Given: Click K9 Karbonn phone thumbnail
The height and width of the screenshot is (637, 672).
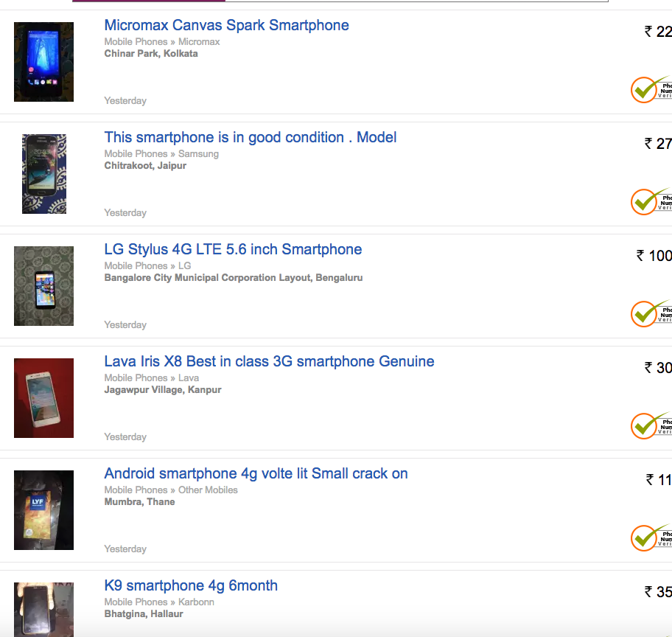Looking at the screenshot, I should pos(43,609).
